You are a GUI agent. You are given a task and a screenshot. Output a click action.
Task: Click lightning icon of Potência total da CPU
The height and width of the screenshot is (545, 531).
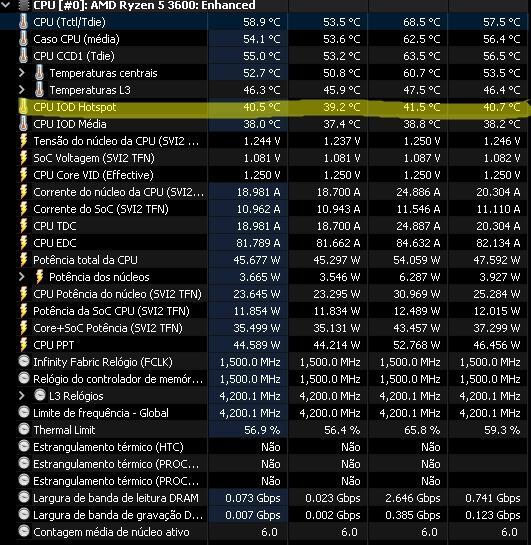23,260
